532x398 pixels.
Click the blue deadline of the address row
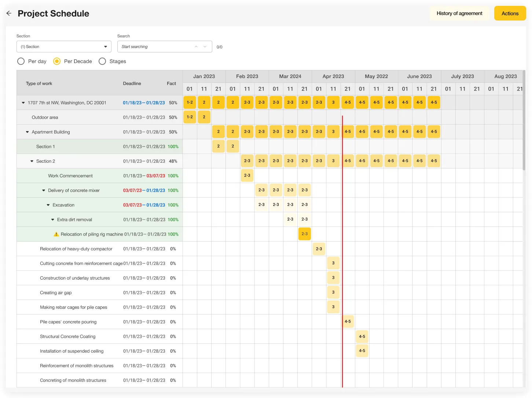tap(144, 103)
